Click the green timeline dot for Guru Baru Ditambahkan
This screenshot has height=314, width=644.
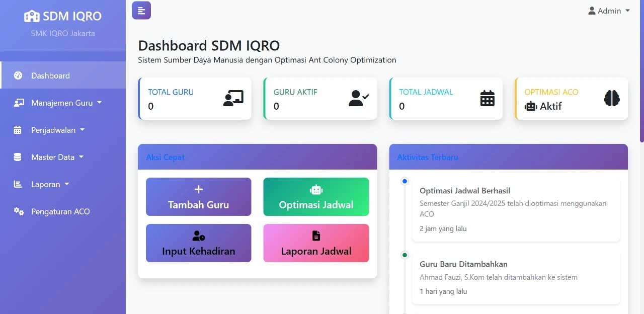[405, 255]
